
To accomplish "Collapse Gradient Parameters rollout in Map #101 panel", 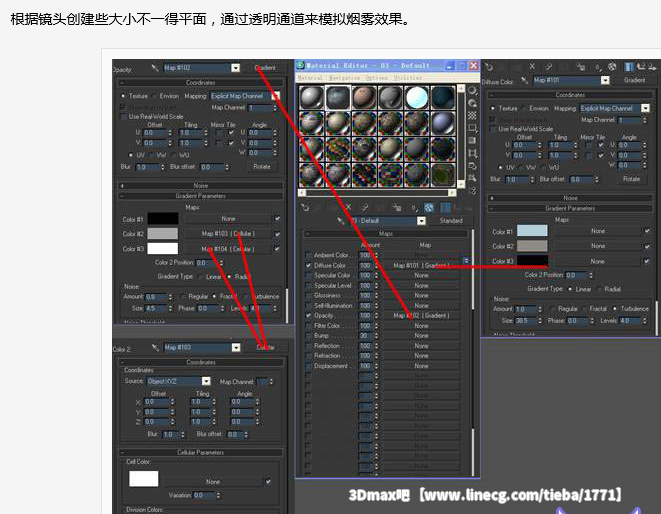I will click(570, 208).
